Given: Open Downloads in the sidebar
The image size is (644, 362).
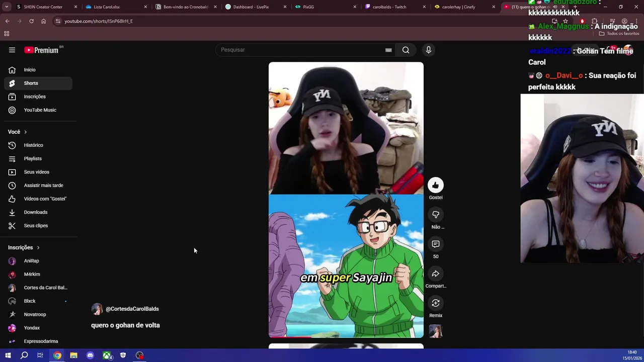Looking at the screenshot, I should pyautogui.click(x=38, y=212).
